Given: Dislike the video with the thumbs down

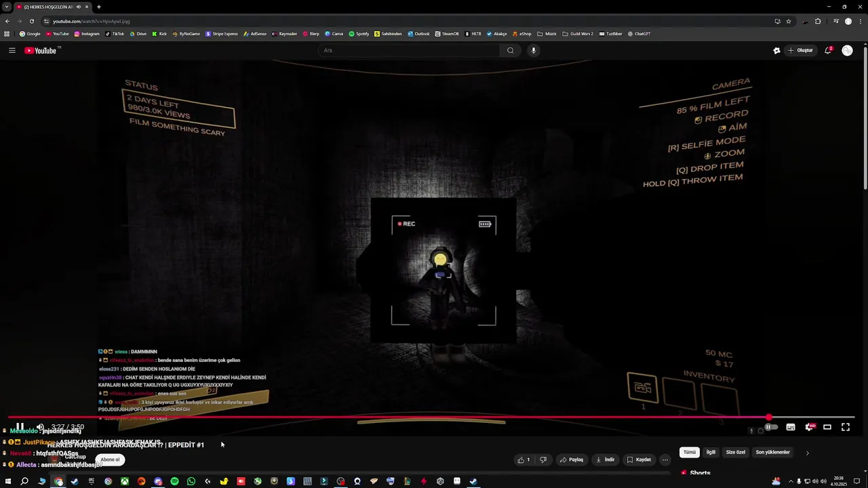Looking at the screenshot, I should (542, 460).
